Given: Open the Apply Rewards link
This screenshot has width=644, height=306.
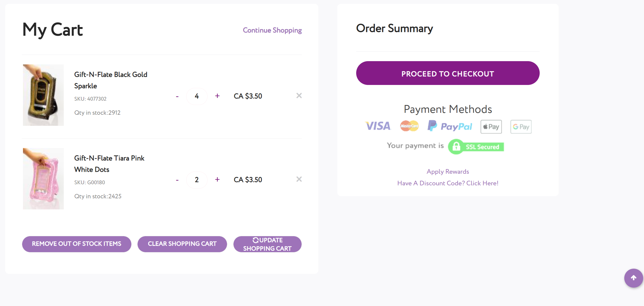Looking at the screenshot, I should pos(448,172).
